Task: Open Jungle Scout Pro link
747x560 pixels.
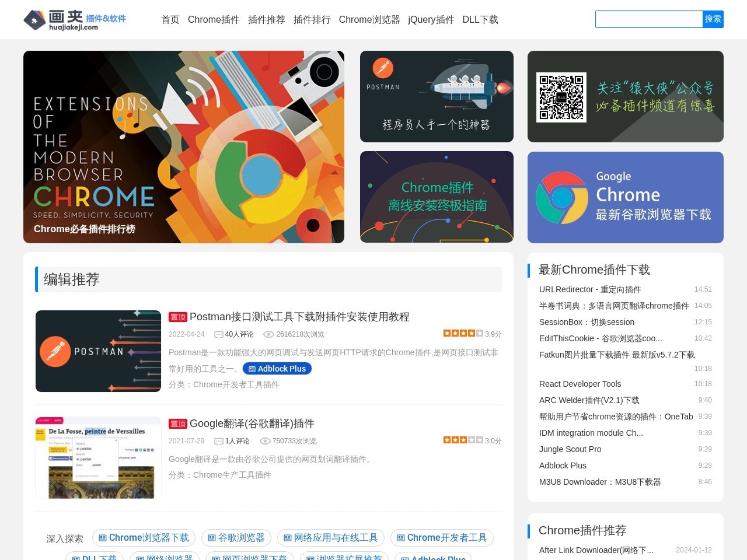Action: point(570,449)
